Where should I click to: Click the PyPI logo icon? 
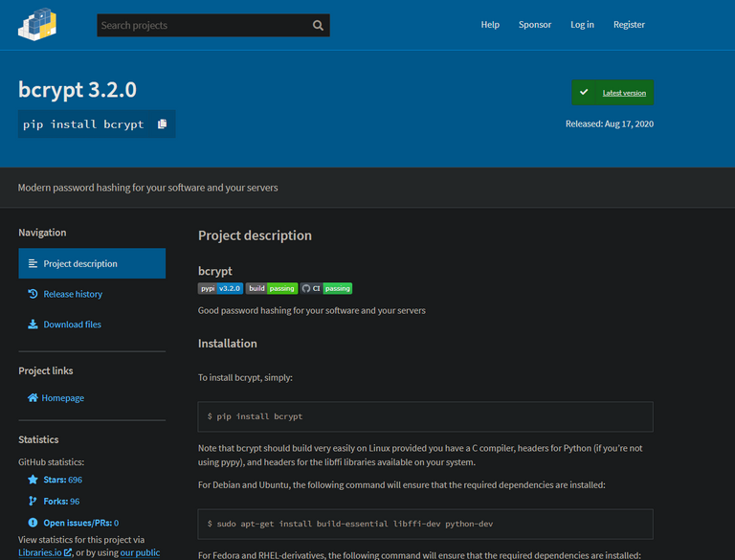(x=37, y=24)
